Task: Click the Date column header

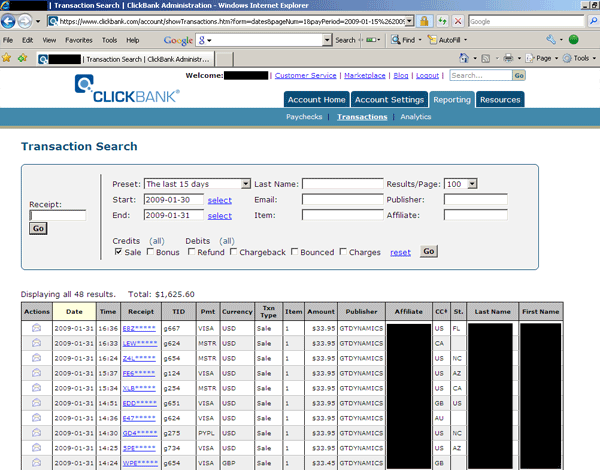Action: click(74, 311)
